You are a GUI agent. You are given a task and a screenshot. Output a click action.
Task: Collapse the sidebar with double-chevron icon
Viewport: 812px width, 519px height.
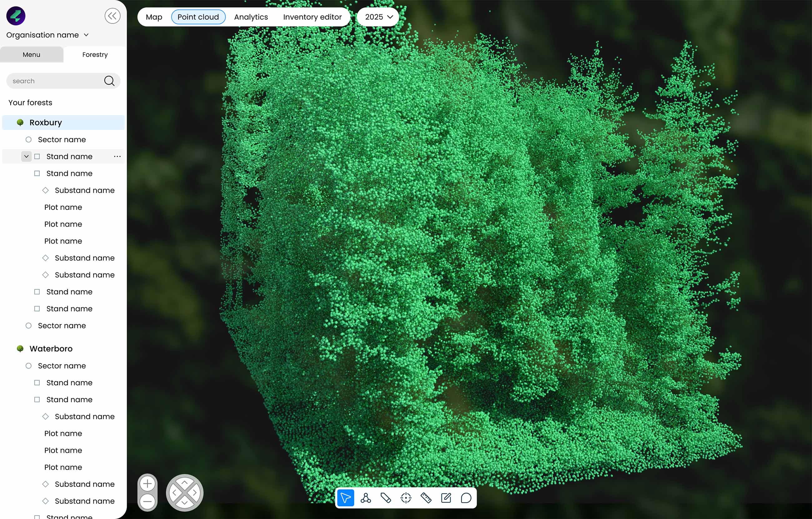[x=112, y=16]
